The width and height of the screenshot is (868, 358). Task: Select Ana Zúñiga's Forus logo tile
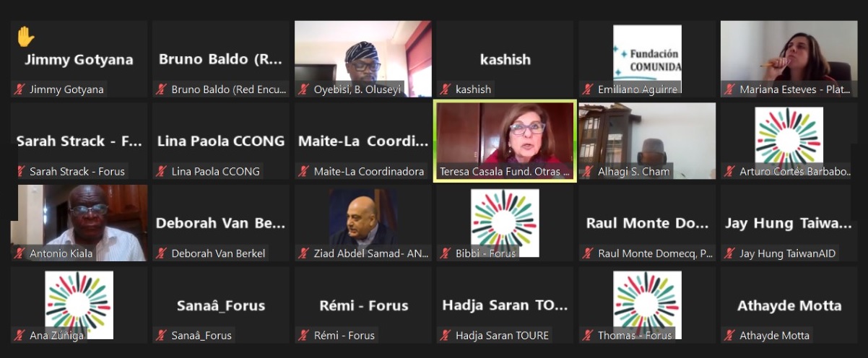tap(79, 305)
